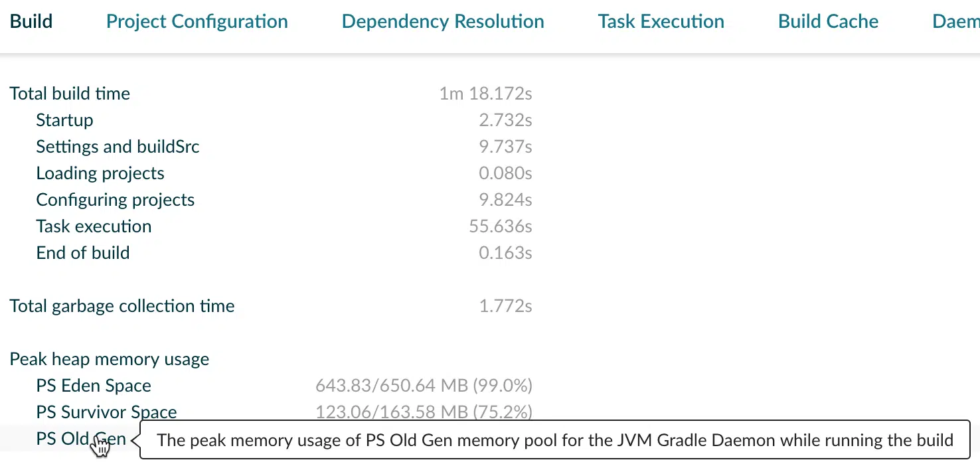Select the Task Execution tab
This screenshot has width=980, height=468.
tap(661, 21)
